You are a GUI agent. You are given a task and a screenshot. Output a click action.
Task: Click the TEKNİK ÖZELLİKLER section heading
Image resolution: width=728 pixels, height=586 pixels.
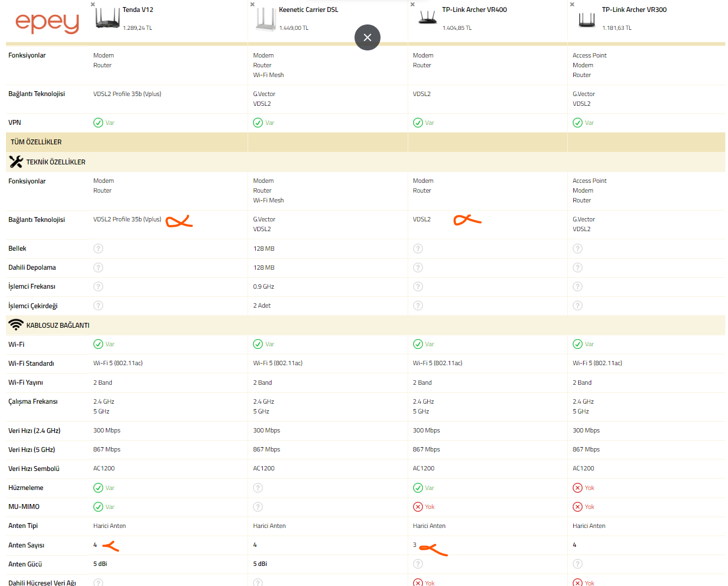coord(56,162)
